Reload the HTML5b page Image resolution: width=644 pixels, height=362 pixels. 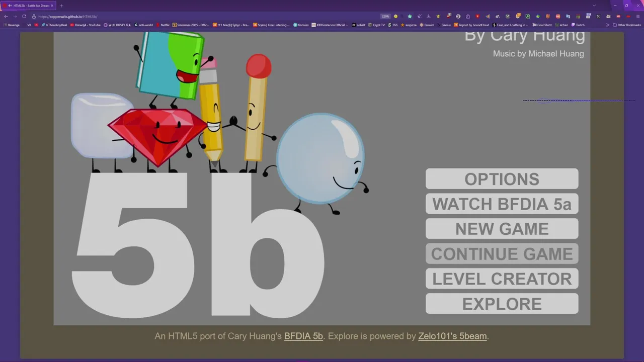click(24, 16)
